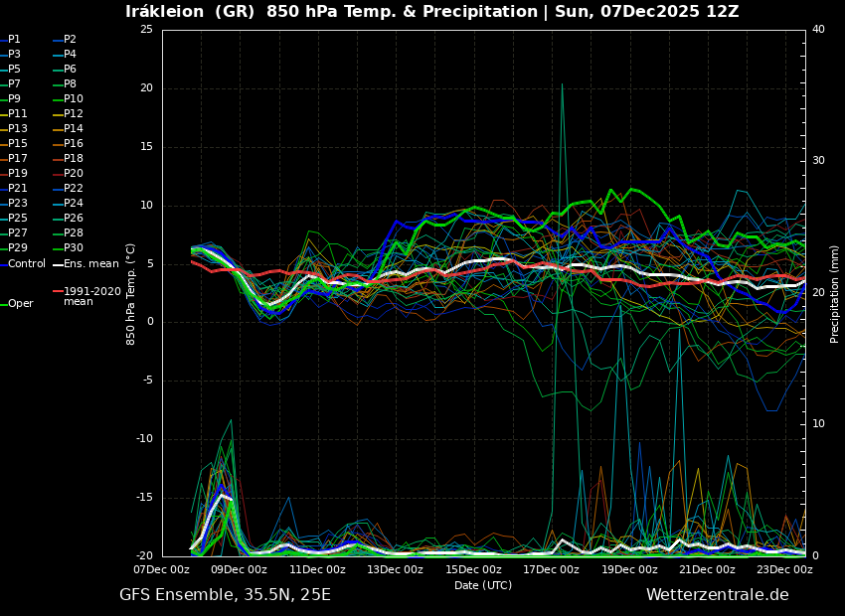Click the Precipitation (mm) right axis label
The image size is (845, 616).
tap(835, 294)
